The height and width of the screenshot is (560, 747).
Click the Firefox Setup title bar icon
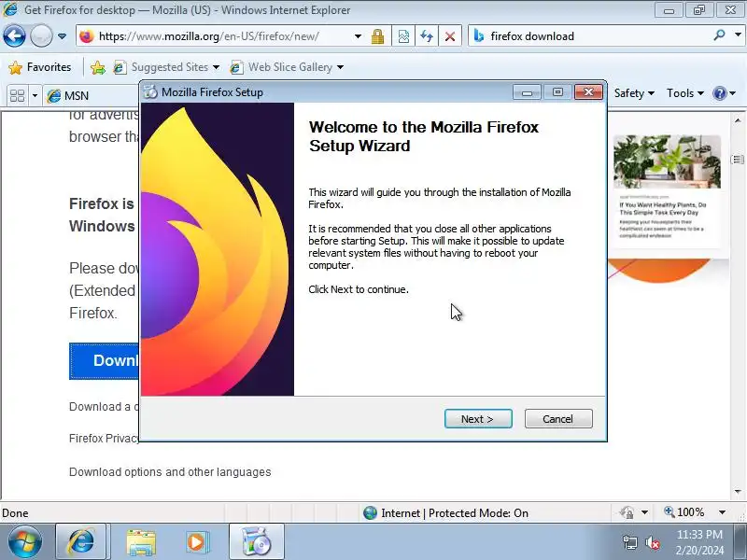(150, 91)
